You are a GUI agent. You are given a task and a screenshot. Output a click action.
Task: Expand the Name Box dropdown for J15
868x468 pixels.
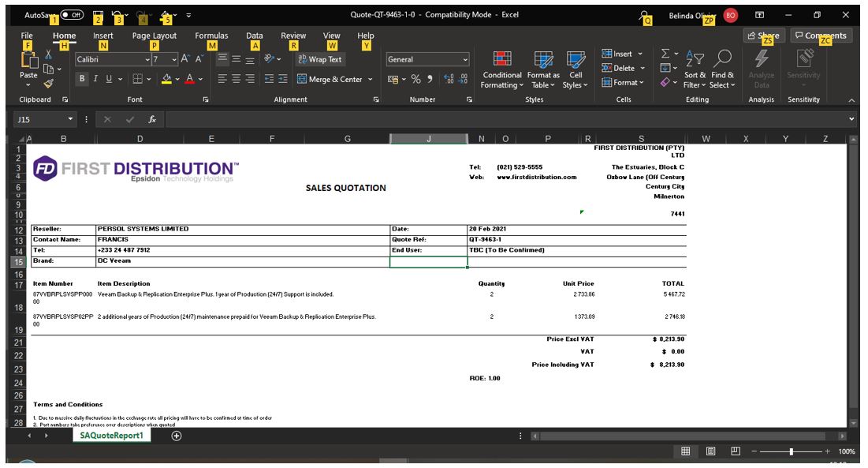click(72, 119)
